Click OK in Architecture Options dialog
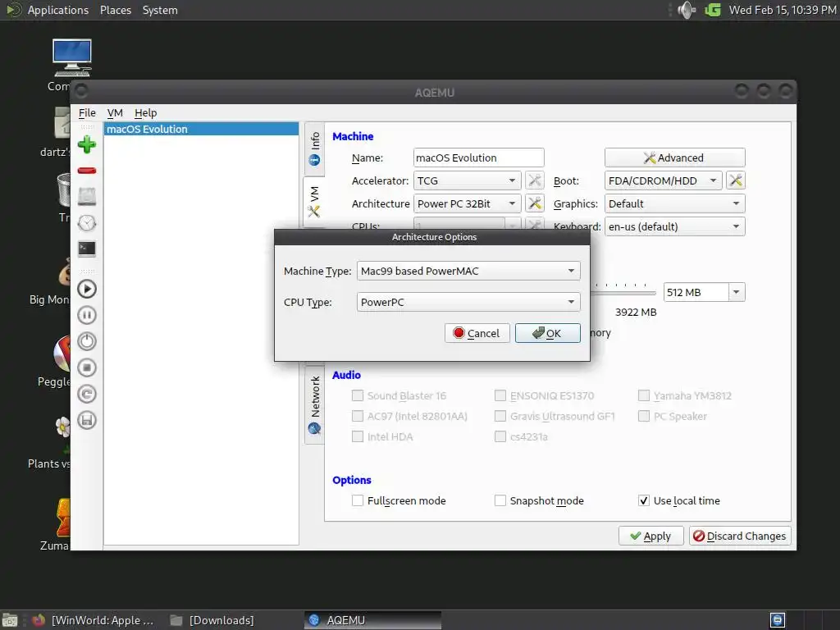Image resolution: width=840 pixels, height=630 pixels. click(x=547, y=333)
